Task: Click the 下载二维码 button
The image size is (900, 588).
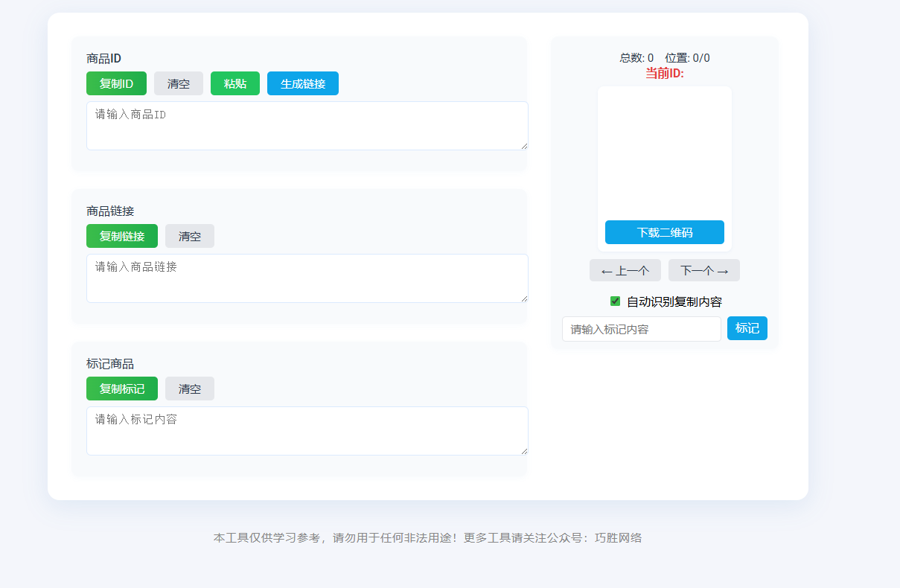Action: [664, 232]
